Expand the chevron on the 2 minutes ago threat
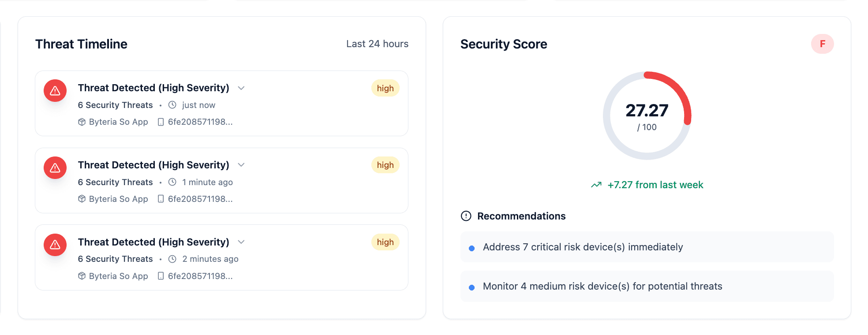This screenshot has width=868, height=335. tap(241, 242)
